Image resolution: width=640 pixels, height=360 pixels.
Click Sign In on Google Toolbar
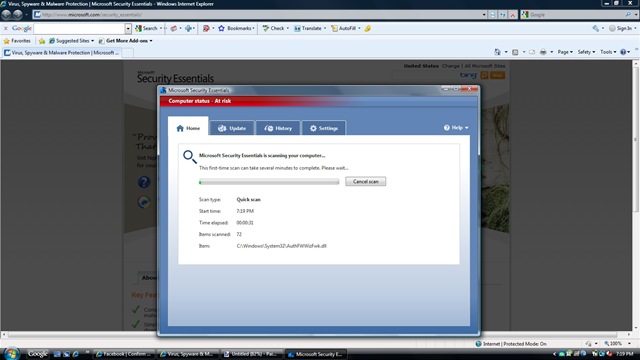click(621, 29)
